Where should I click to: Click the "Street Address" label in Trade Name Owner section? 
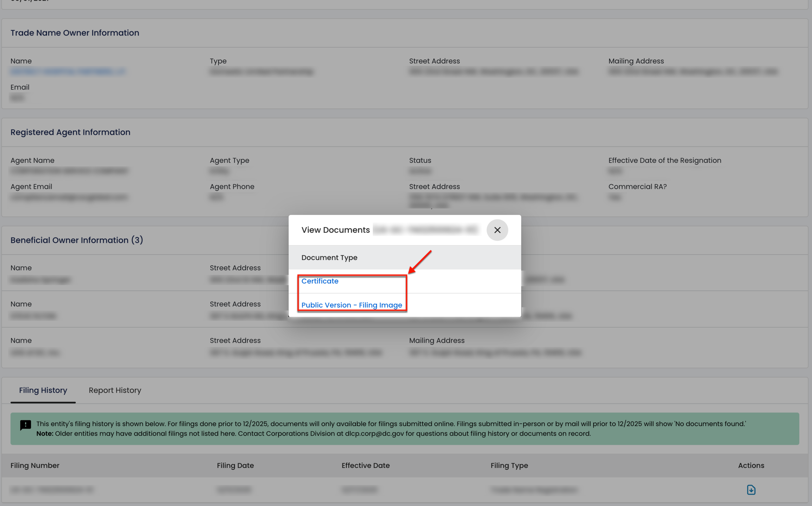point(435,61)
